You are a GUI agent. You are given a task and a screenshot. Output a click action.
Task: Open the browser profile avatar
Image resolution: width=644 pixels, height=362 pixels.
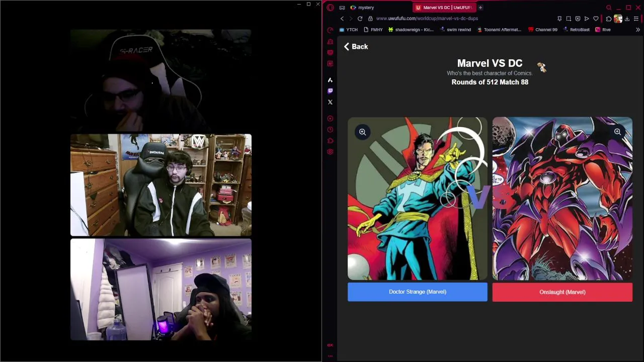[618, 19]
